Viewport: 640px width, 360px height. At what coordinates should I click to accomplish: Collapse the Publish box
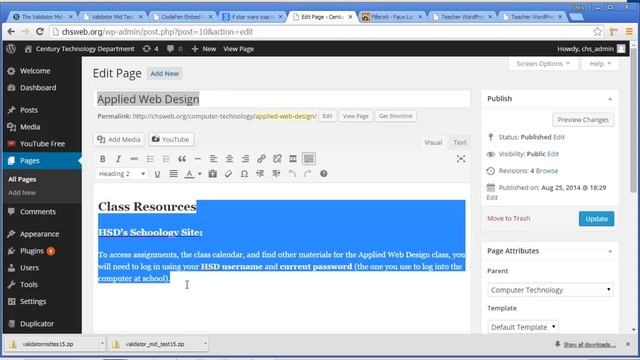(610, 99)
